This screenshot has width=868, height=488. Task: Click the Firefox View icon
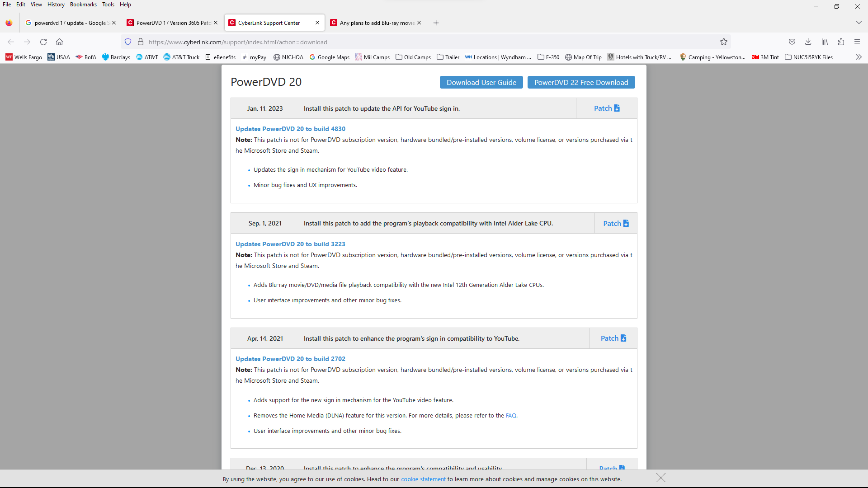coord(9,23)
